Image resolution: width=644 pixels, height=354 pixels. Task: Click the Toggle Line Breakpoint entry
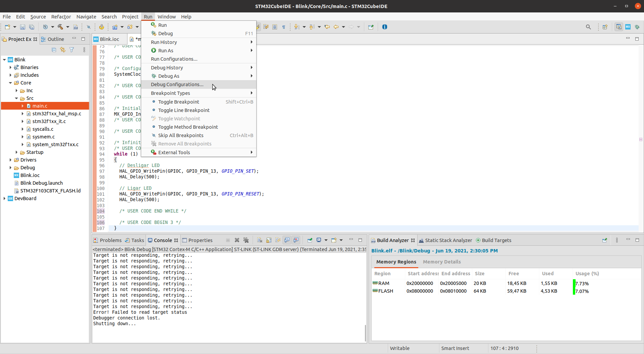(x=199, y=110)
